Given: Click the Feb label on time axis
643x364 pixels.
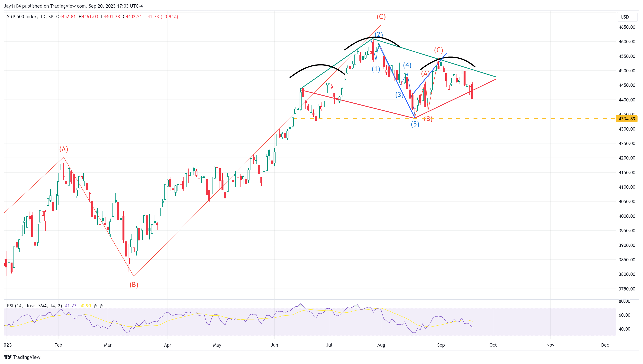Looking at the screenshot, I should tap(58, 345).
